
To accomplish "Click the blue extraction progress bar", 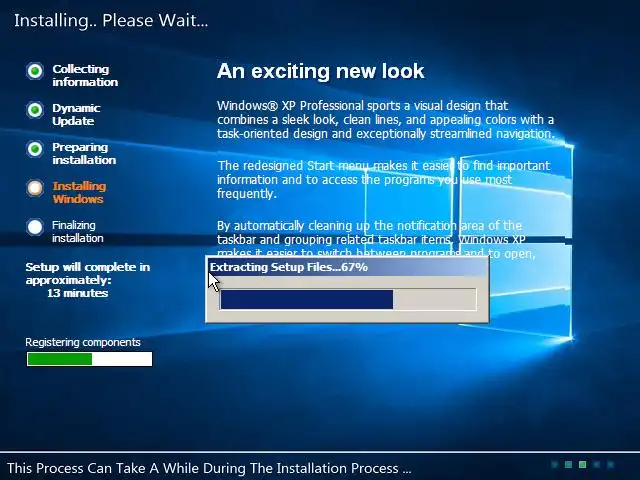I will click(x=348, y=299).
